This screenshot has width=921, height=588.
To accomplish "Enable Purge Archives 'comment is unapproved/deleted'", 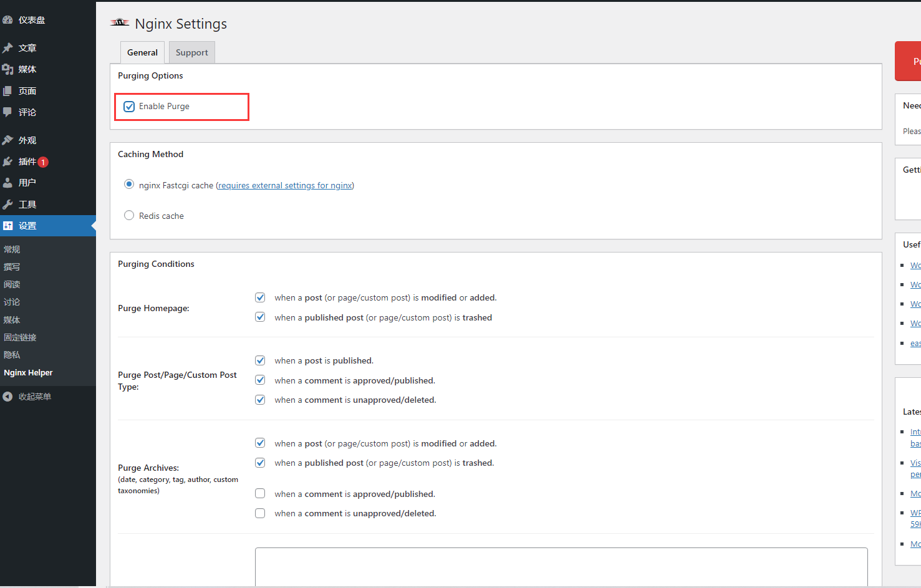I will (260, 513).
